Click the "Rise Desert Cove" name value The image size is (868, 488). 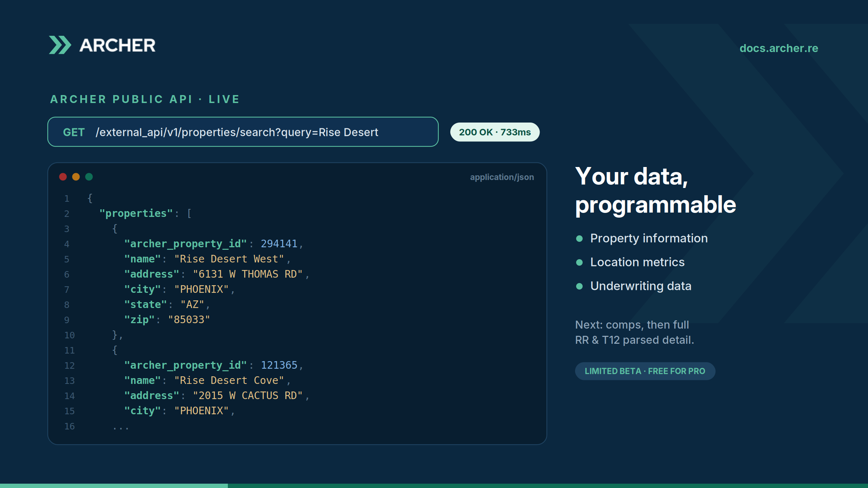point(229,381)
